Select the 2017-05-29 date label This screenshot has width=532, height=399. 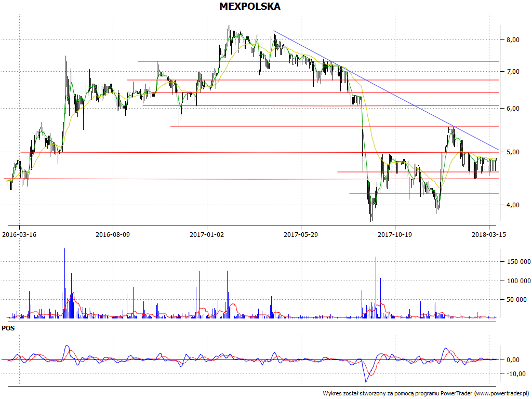click(x=301, y=234)
